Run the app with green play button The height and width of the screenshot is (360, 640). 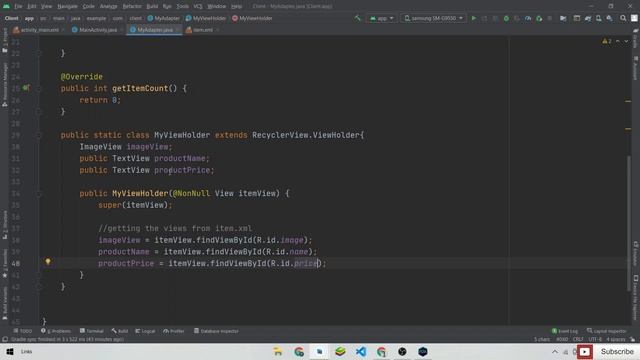pos(473,18)
